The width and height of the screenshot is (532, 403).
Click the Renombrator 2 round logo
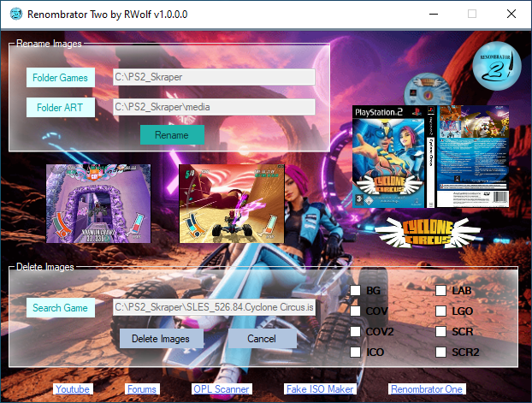point(497,66)
